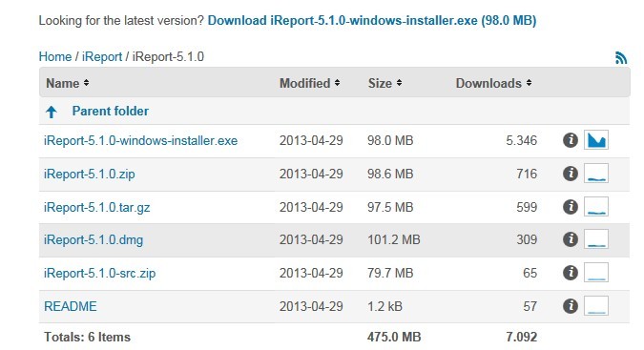Image resolution: width=644 pixels, height=350 pixels.
Task: Show info for iReport-5.1.0.tar.gz
Action: [x=571, y=207]
